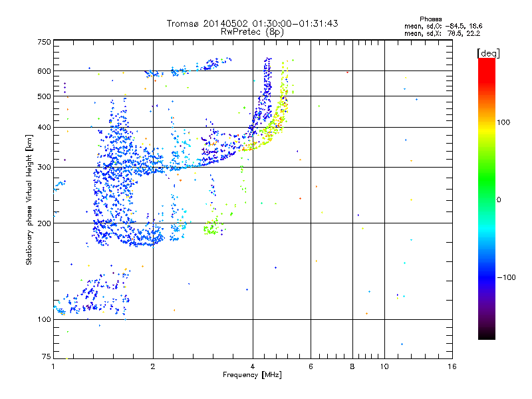Click the y-axis '200' tick label
This screenshot has height=399, width=532.
pyautogui.click(x=44, y=223)
